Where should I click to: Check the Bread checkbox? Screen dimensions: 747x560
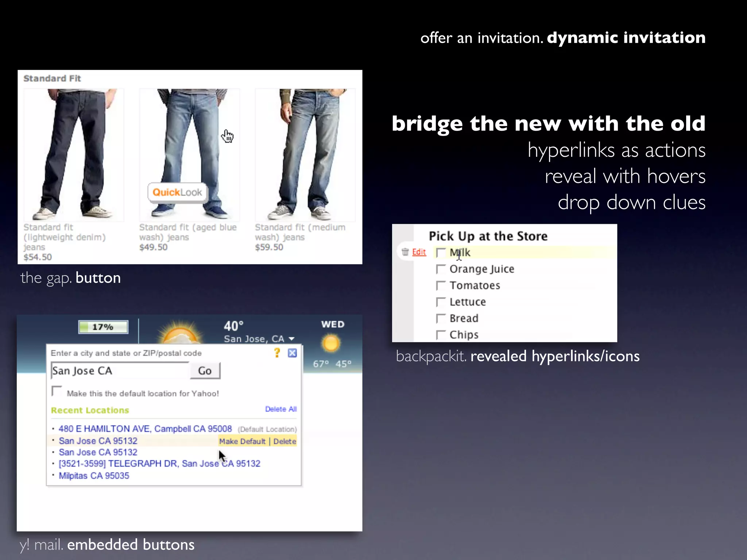441,318
